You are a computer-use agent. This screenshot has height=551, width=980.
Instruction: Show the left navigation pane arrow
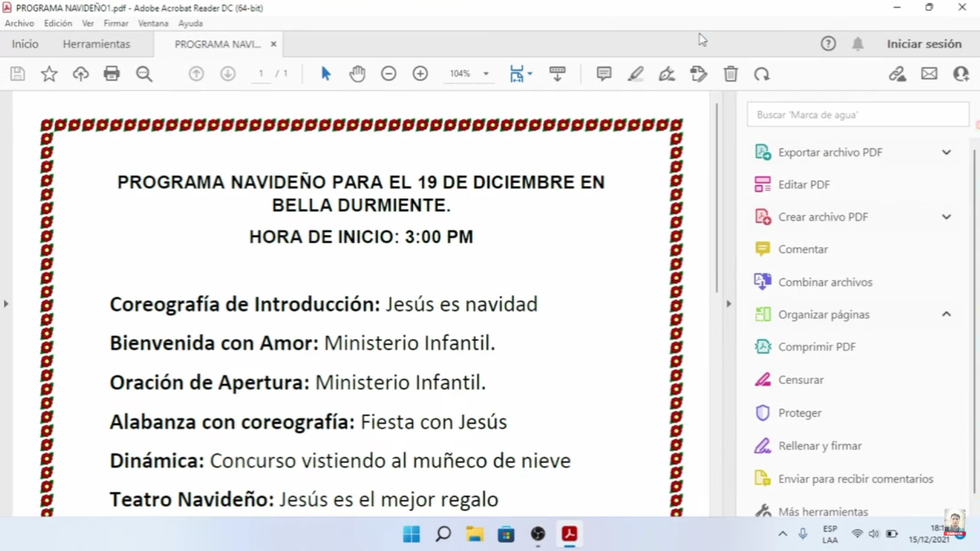[6, 304]
